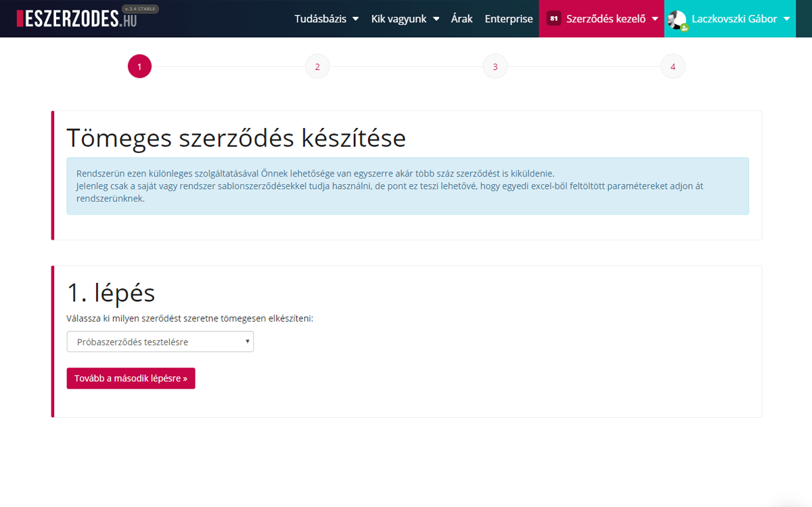Select step 1 circle in the progress indicator
This screenshot has height=507, width=812.
(139, 66)
